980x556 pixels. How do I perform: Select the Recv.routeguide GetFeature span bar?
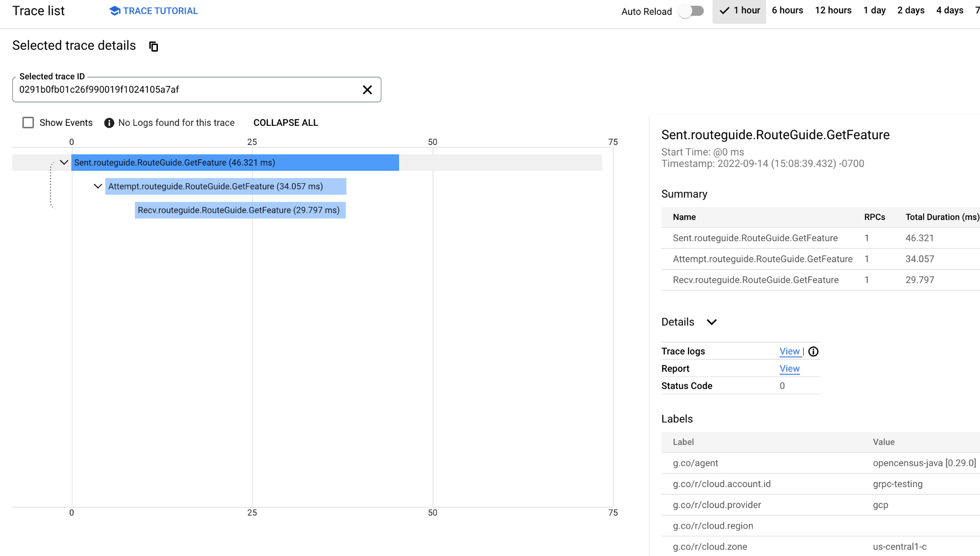click(x=240, y=211)
